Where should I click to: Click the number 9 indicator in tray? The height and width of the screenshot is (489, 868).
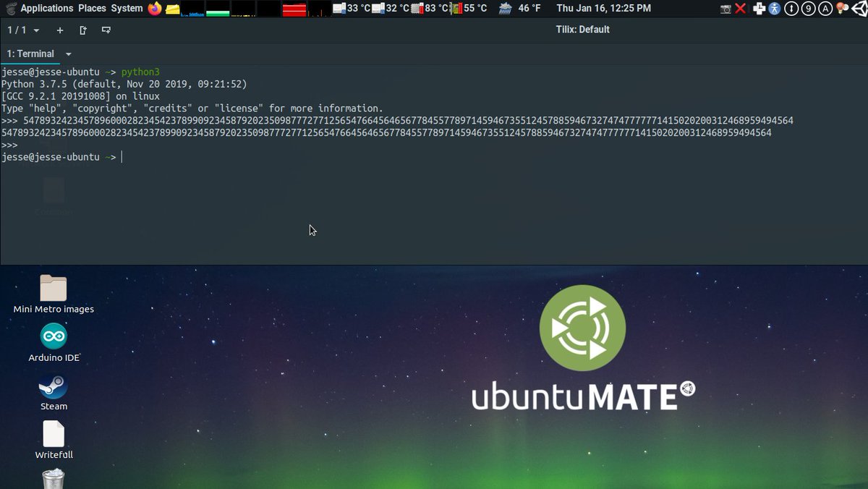(x=809, y=9)
